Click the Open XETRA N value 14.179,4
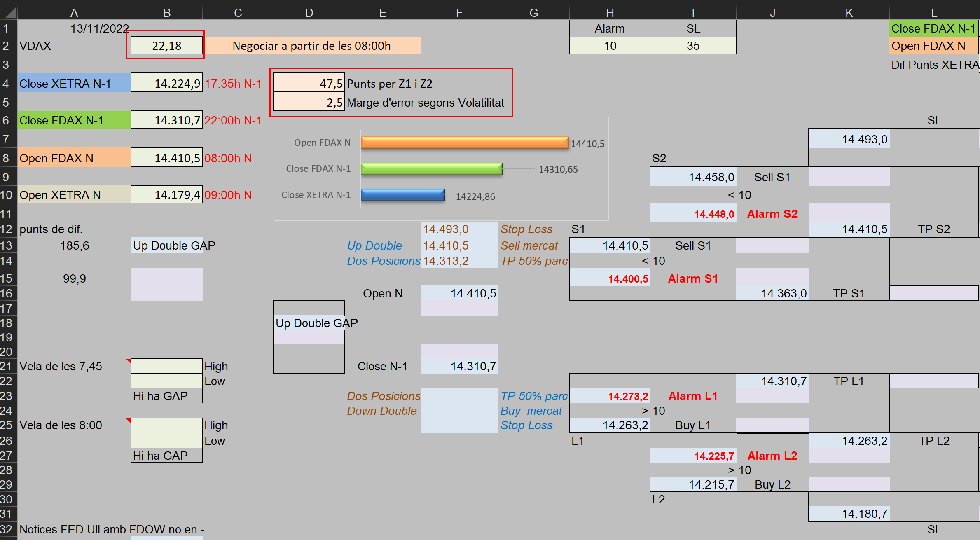The height and width of the screenshot is (540, 980). [x=166, y=195]
